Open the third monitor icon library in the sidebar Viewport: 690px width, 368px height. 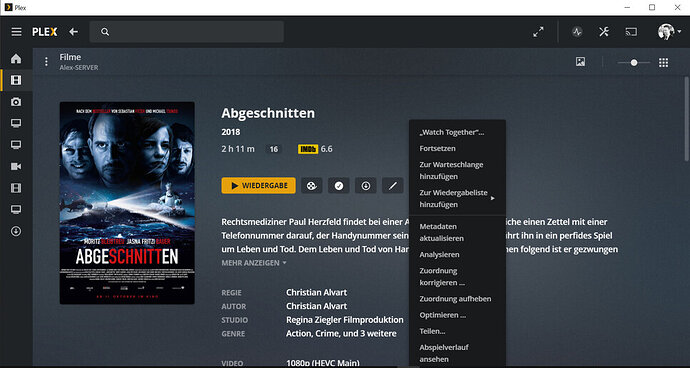[x=16, y=210]
